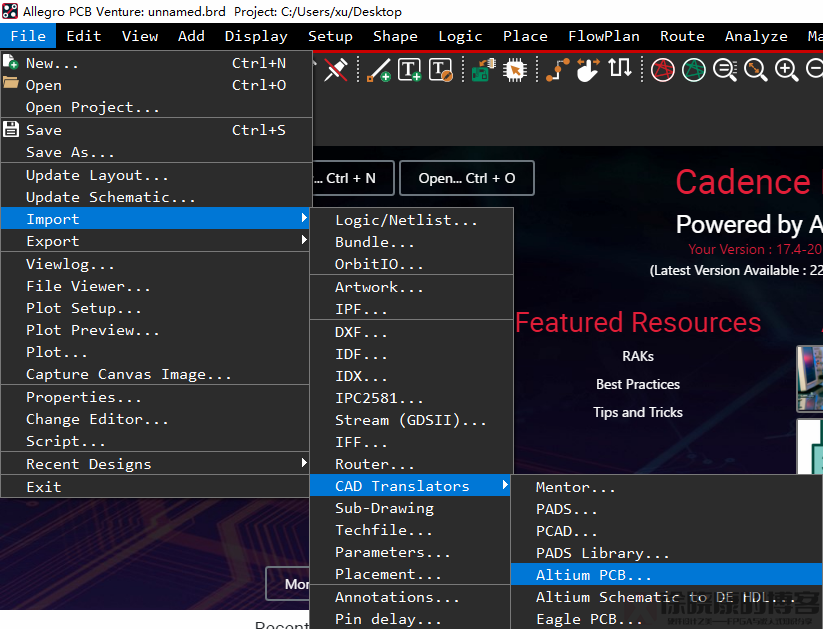Activate the Zoom Points magnifier-arrow icon
823x629 pixels.
coord(755,70)
